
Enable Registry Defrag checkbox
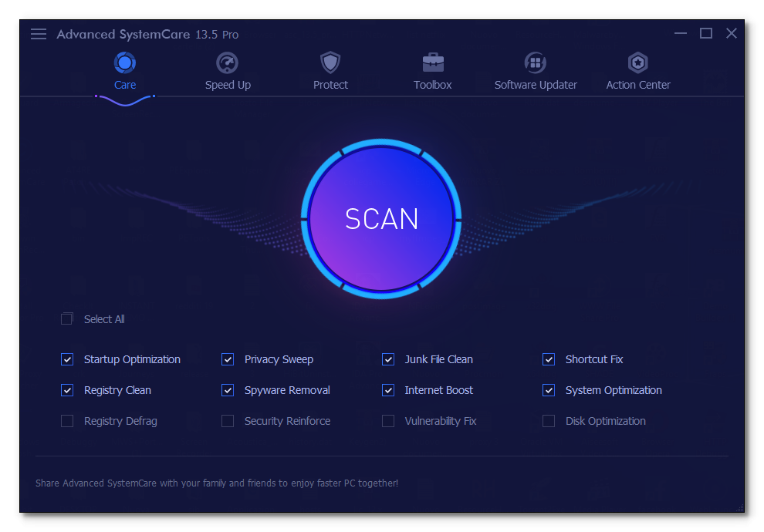[66, 421]
